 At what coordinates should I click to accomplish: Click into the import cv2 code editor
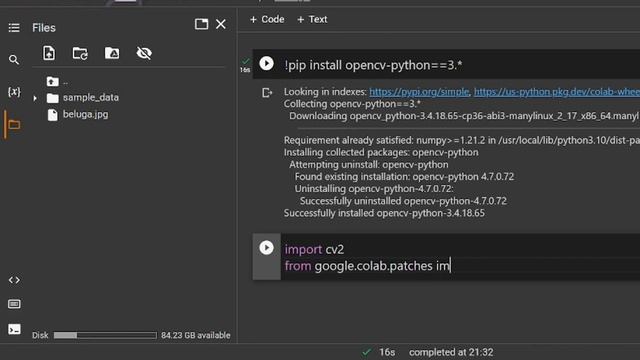(460, 257)
